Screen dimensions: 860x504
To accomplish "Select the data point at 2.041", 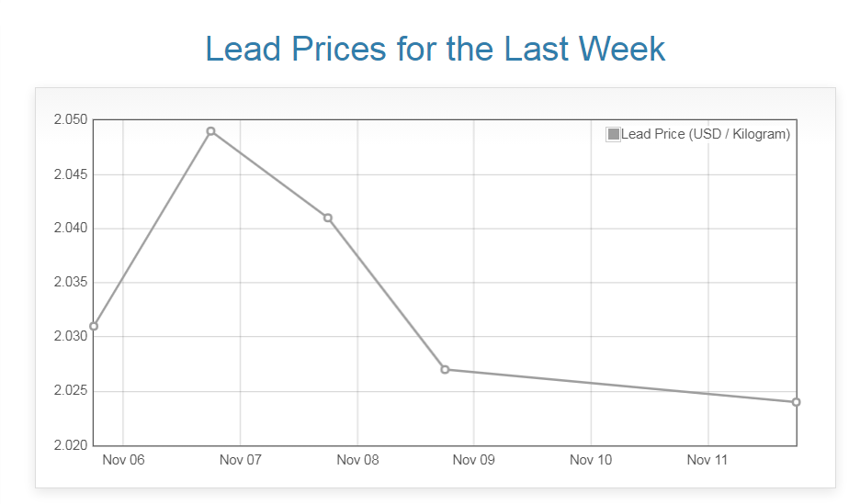I will click(328, 218).
